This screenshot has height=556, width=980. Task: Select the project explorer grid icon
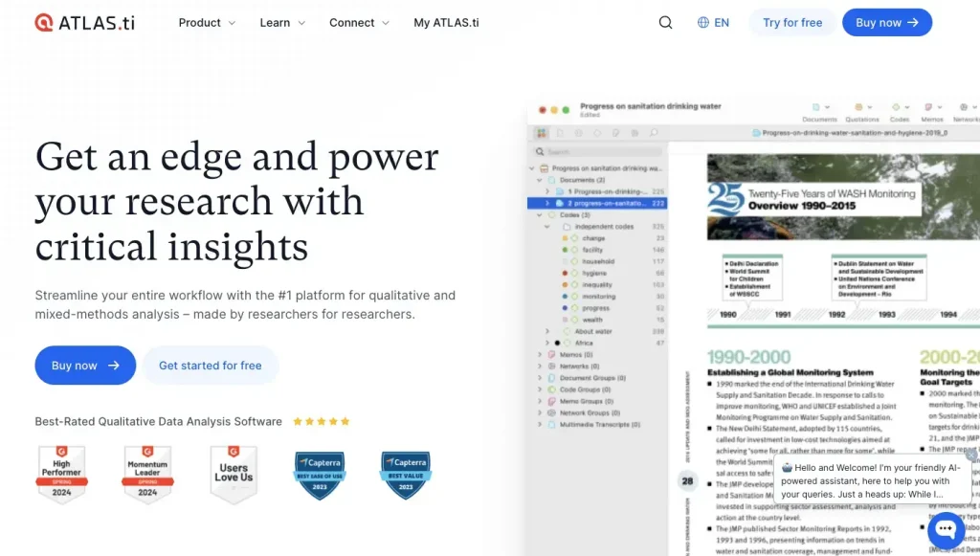pos(542,133)
